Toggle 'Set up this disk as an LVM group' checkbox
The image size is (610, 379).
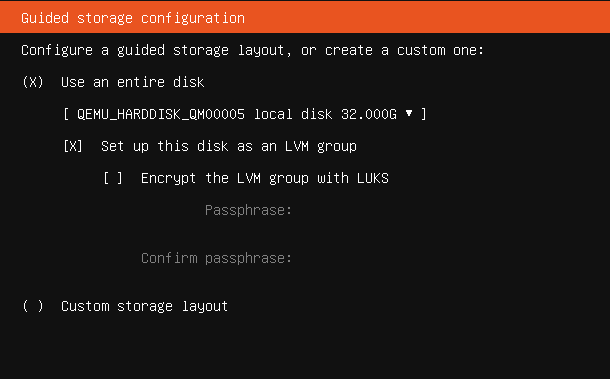click(x=73, y=146)
